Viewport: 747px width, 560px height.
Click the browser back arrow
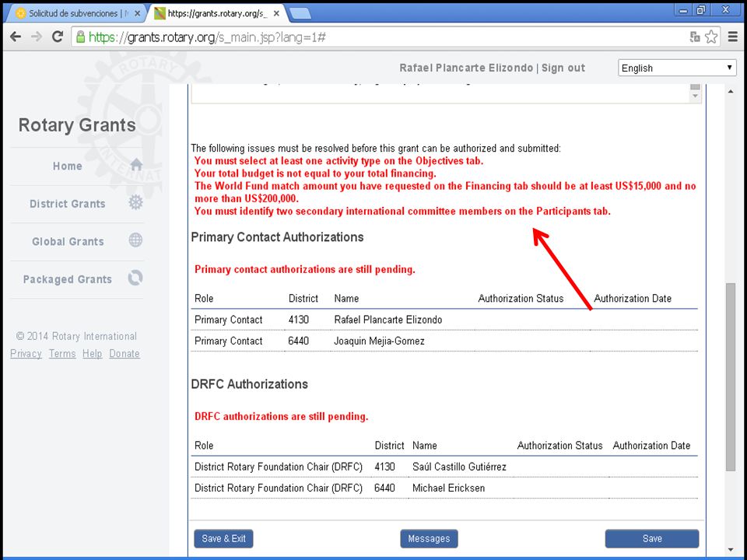(16, 37)
